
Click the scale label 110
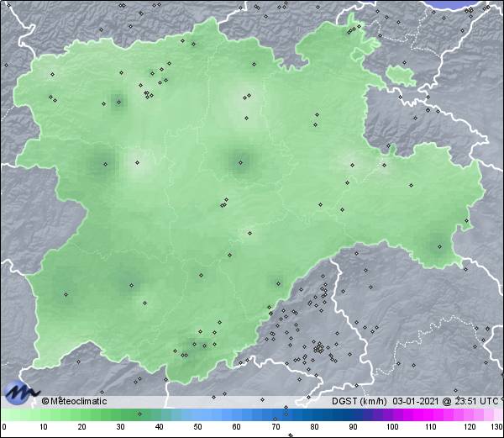[x=431, y=427]
